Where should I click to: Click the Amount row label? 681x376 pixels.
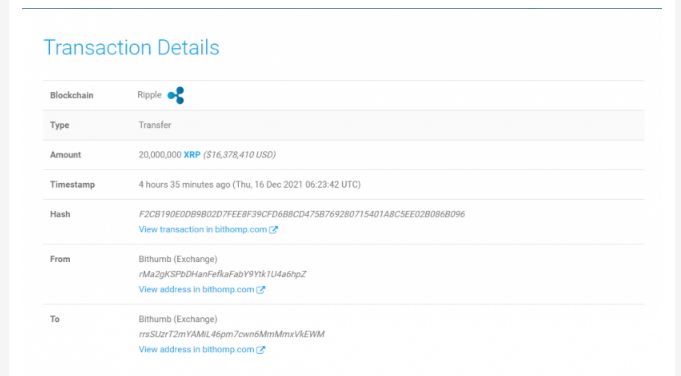point(66,155)
